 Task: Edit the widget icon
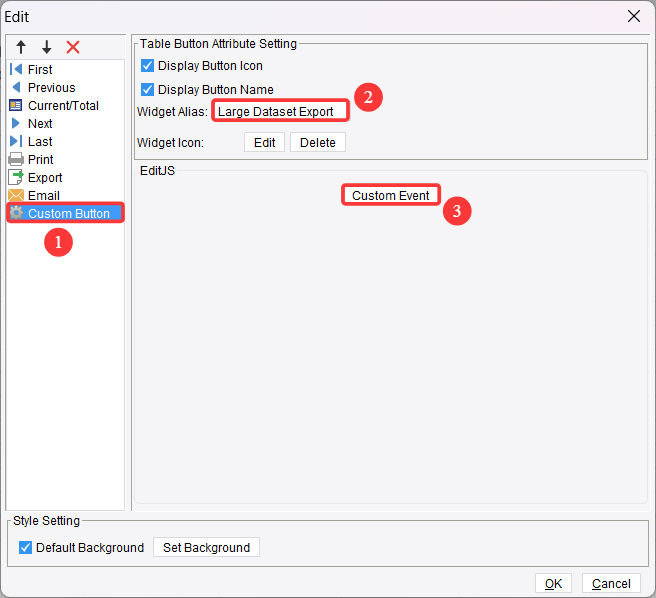[264, 142]
